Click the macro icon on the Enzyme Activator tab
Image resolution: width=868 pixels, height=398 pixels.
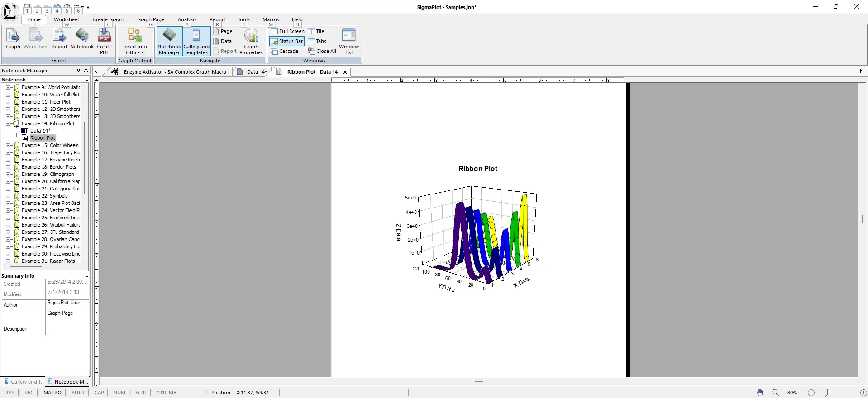[115, 72]
